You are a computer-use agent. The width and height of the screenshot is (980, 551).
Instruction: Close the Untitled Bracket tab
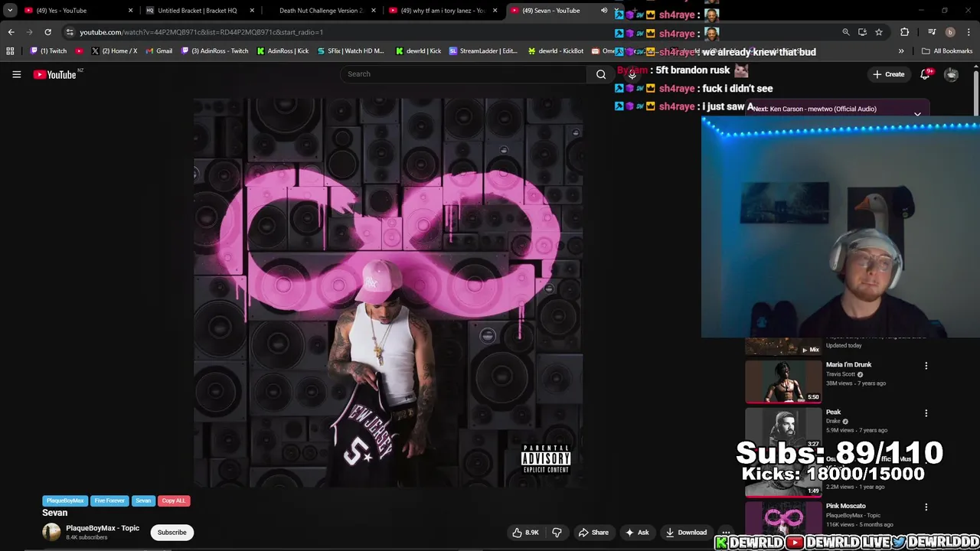[x=251, y=11]
